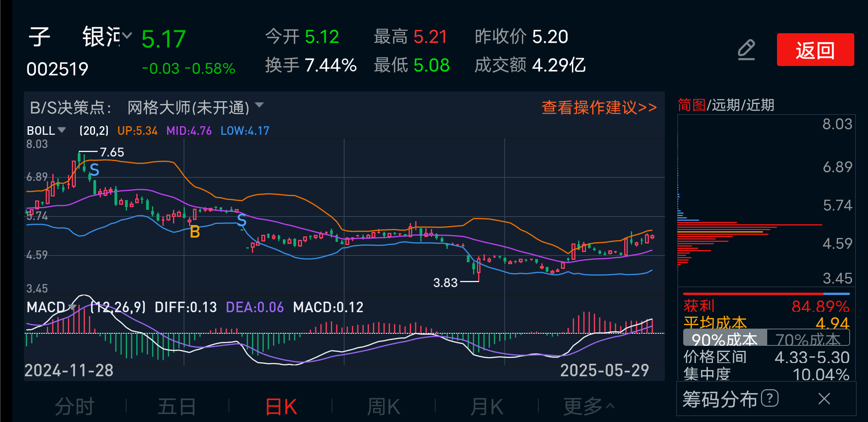
Task: Close the chip distribution panel
Action: pyautogui.click(x=824, y=399)
